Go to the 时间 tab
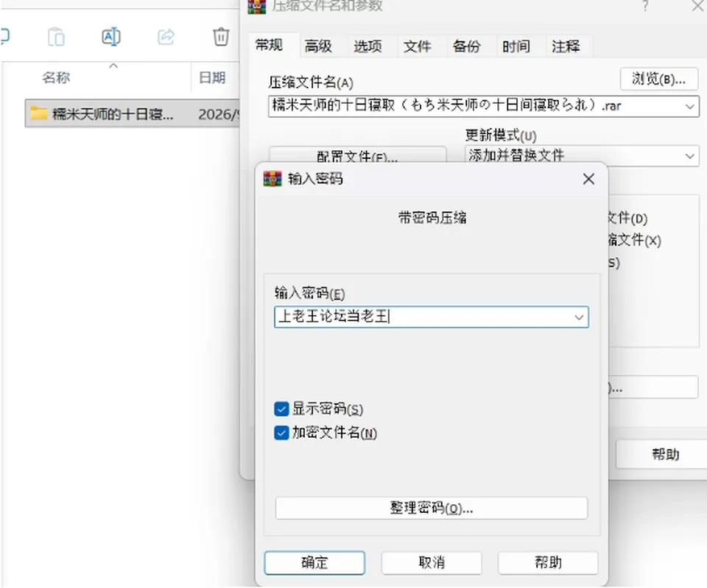Viewport: 707px width, 588px height. (517, 46)
